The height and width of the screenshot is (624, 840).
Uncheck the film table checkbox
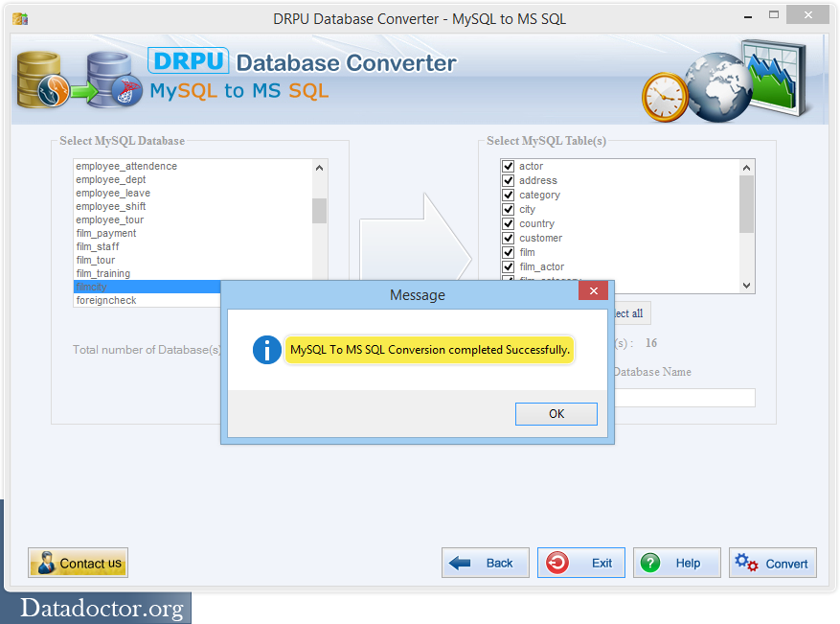tap(509, 252)
